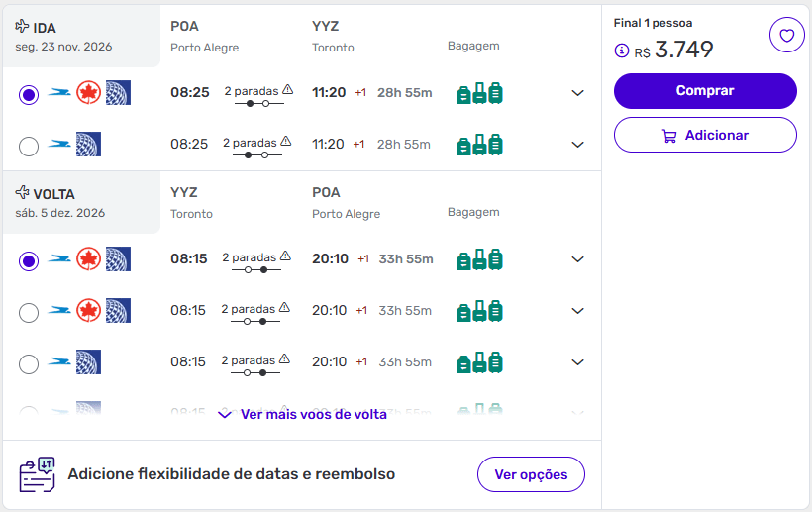The width and height of the screenshot is (812, 512).
Task: Click the heart favorite icon
Action: tap(786, 36)
